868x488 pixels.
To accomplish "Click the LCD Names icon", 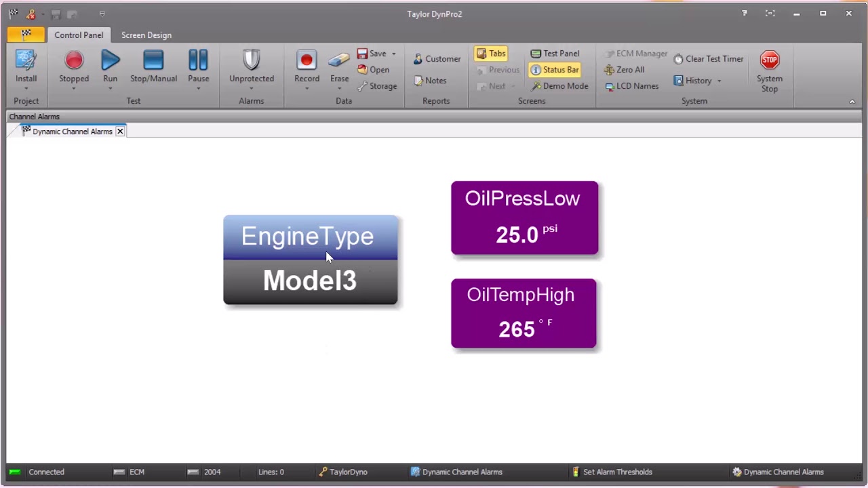I will pyautogui.click(x=609, y=86).
